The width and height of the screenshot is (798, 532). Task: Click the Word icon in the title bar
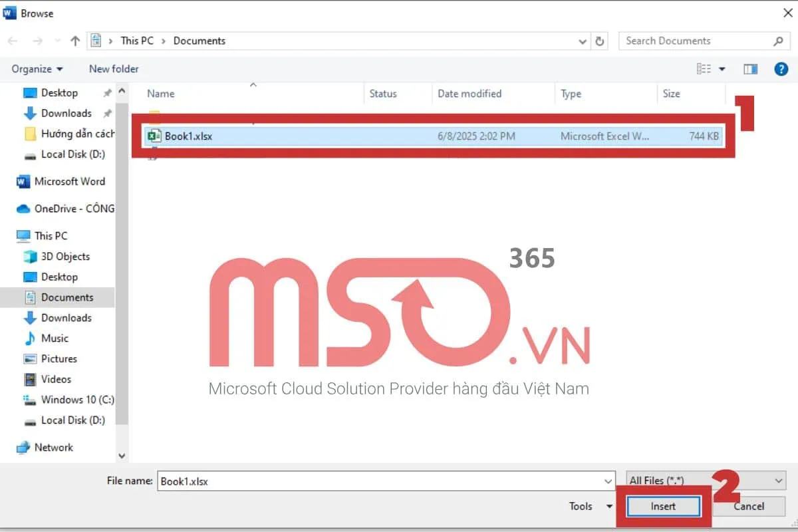pyautogui.click(x=9, y=12)
